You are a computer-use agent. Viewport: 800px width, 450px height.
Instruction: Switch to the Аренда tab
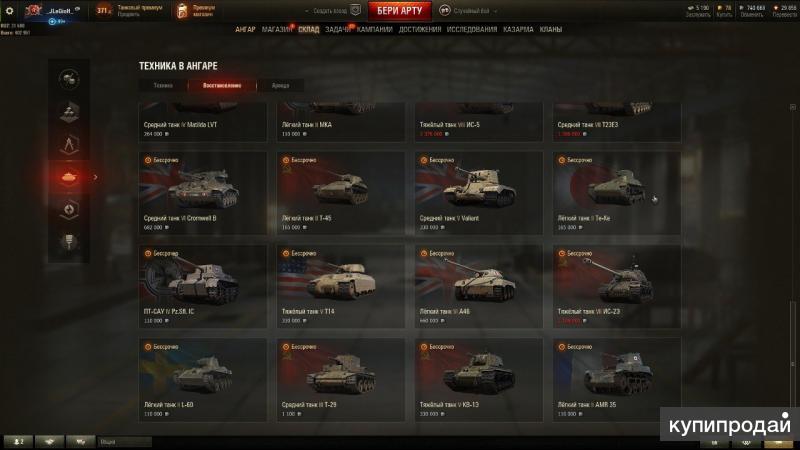(280, 85)
